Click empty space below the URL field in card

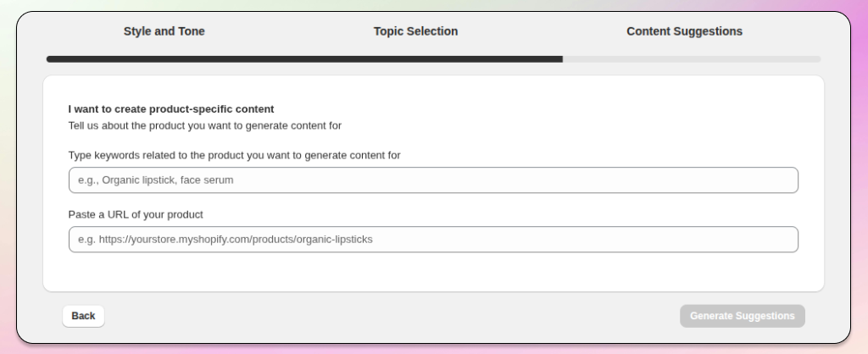(433, 273)
